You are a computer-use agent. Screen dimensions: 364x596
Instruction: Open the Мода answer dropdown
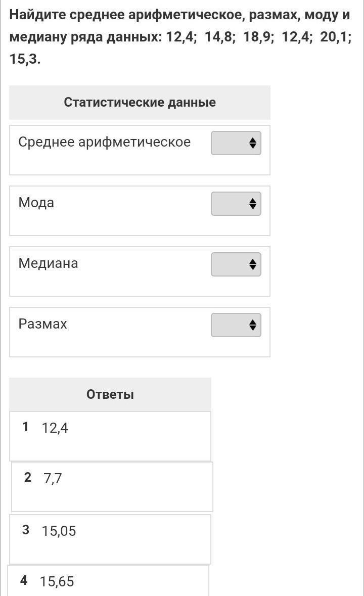coord(236,204)
